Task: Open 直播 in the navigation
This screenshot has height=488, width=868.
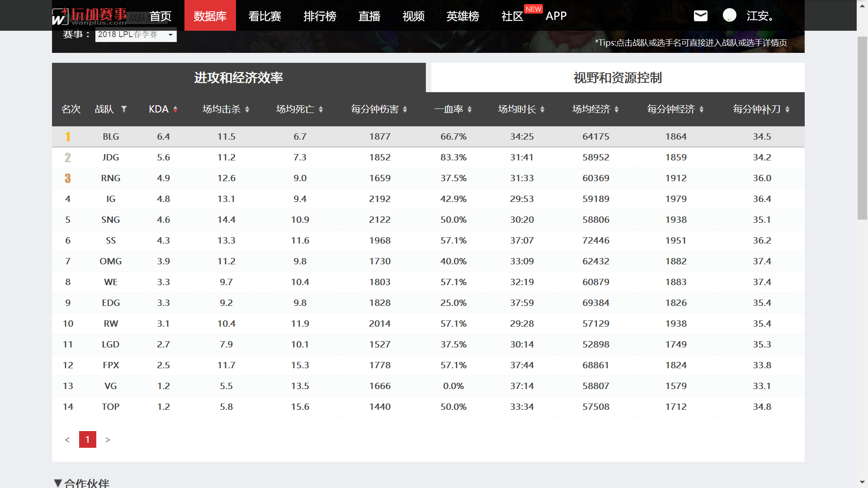Action: point(369,16)
